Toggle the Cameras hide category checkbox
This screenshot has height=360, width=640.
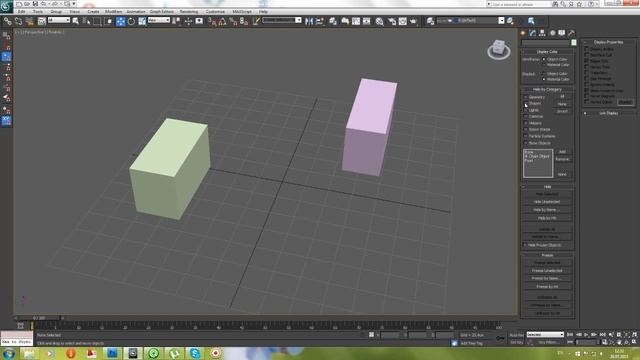(x=526, y=117)
